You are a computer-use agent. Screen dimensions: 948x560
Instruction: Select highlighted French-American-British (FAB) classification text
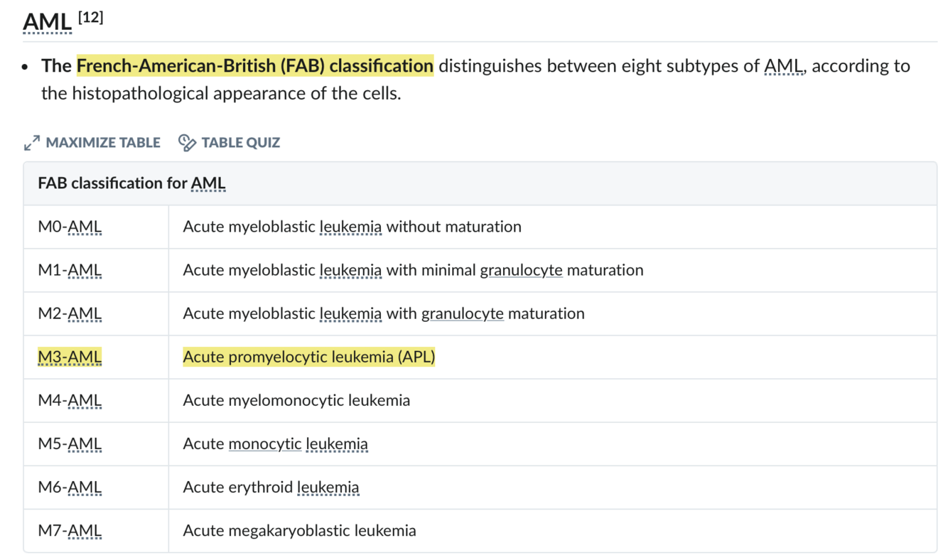pyautogui.click(x=255, y=66)
